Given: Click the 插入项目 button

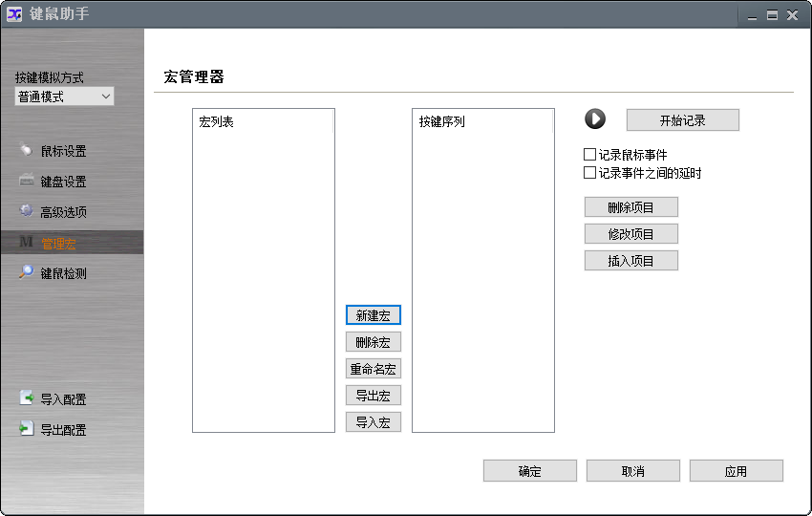Looking at the screenshot, I should [630, 261].
